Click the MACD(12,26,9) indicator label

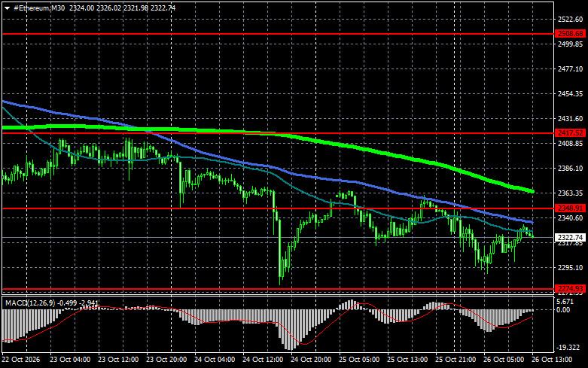click(30, 303)
